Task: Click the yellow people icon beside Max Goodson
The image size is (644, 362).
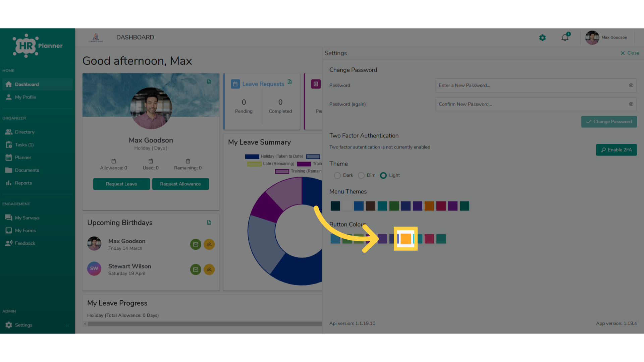Action: point(209,244)
